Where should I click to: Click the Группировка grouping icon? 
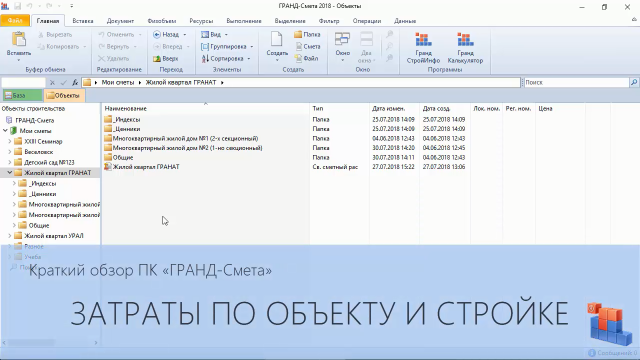205,47
